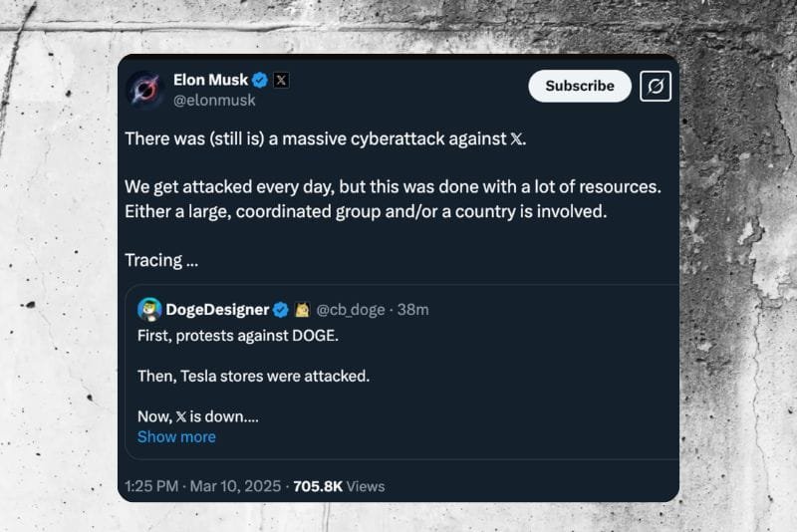
Task: Click the 1:25 PM Mar 10, 2025 timestamp
Action: coord(202,486)
